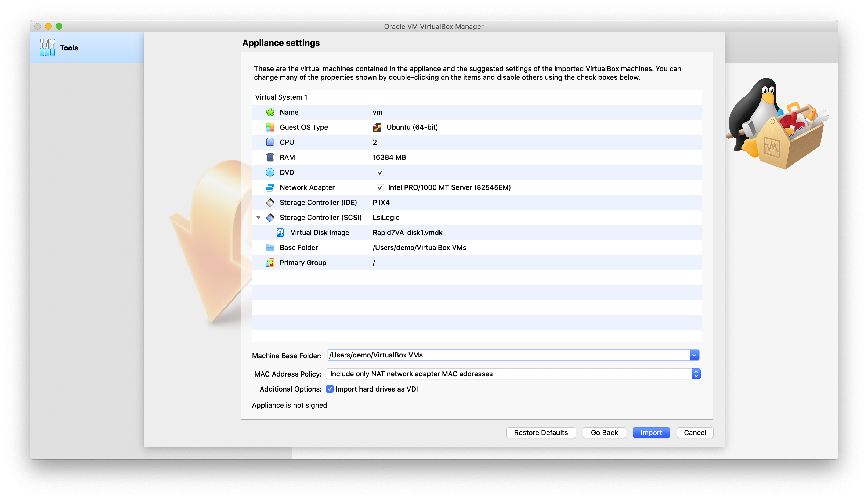Click the Virtual Disk Image label
This screenshot has width=868, height=499.
point(320,233)
